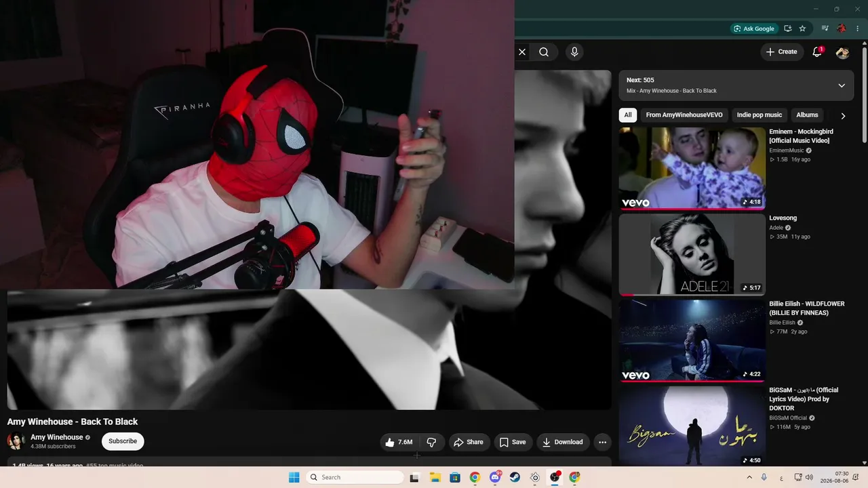This screenshot has height=488, width=868.
Task: Bookmark this page with the star
Action: coord(802,28)
